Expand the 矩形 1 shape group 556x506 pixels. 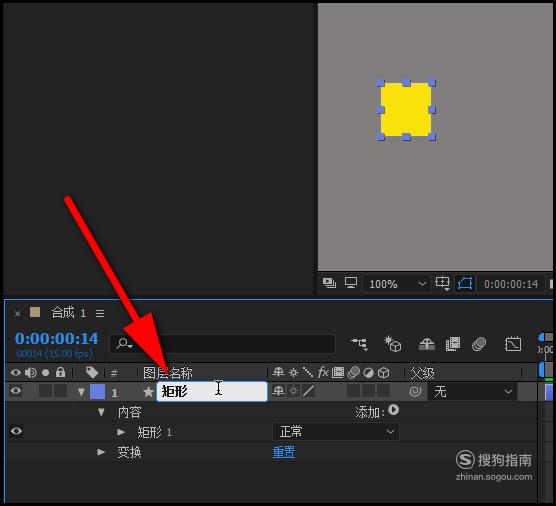(x=121, y=432)
